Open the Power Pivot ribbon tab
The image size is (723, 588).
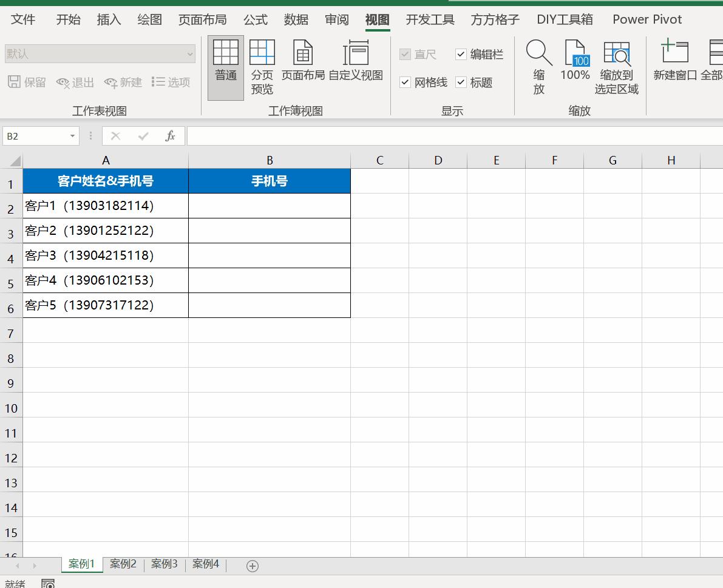coord(647,19)
